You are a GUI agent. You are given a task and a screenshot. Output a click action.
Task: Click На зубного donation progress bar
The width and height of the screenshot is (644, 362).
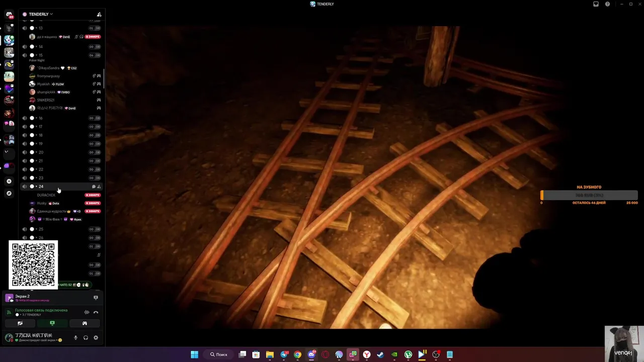589,195
